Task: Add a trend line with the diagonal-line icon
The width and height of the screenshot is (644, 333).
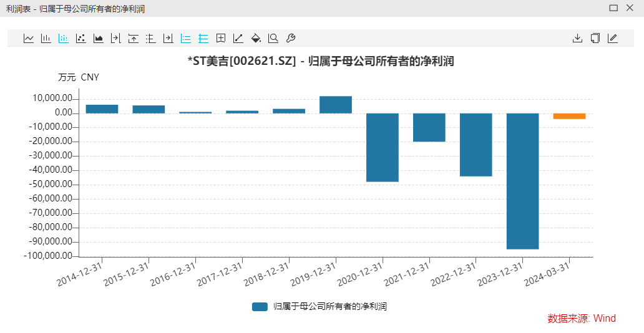Action: [238, 38]
